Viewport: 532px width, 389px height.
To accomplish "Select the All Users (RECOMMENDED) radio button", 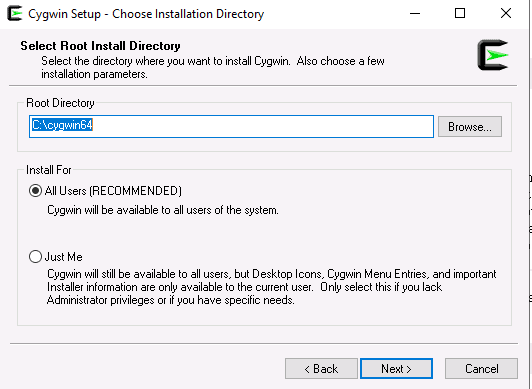I will coord(35,191).
